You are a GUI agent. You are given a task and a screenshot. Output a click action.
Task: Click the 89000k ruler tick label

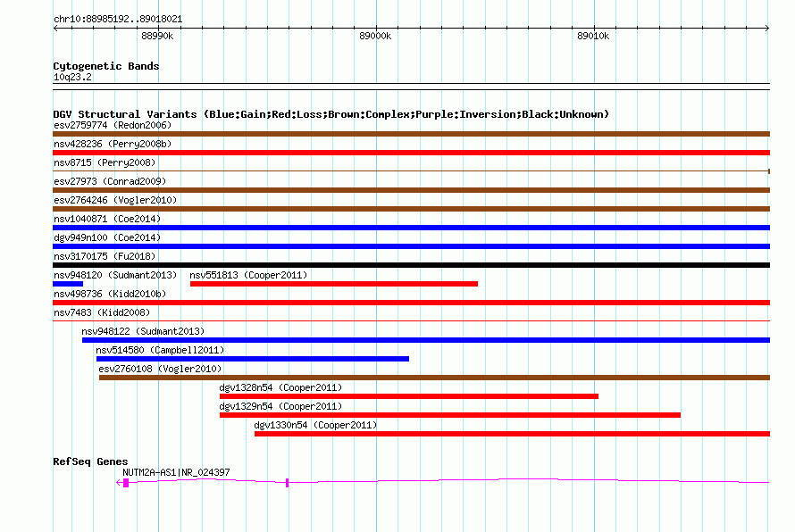point(375,36)
